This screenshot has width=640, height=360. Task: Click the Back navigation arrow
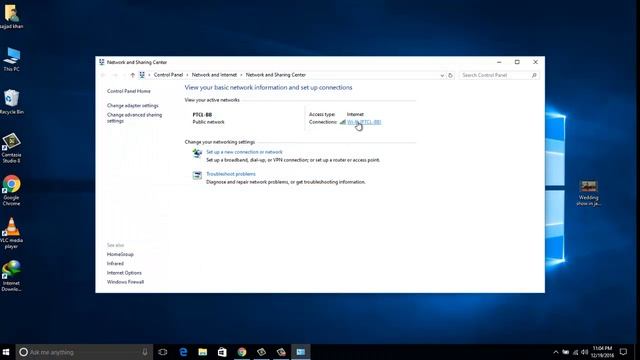tap(103, 75)
